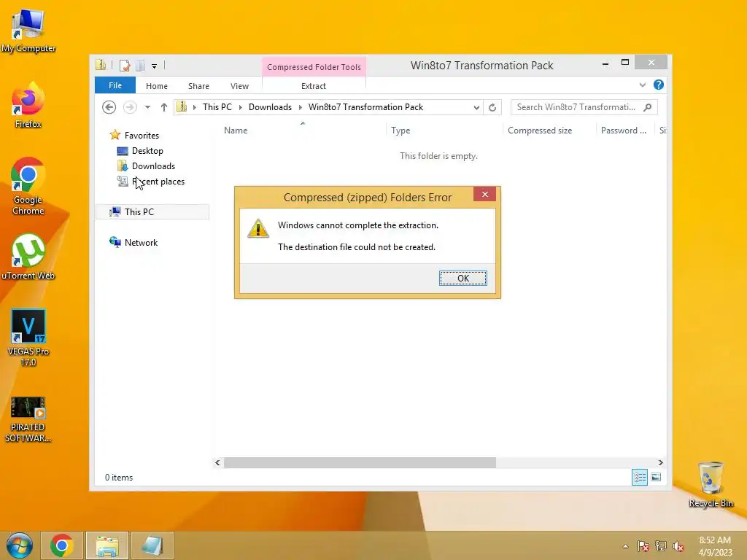Image resolution: width=747 pixels, height=560 pixels.
Task: Expand the breadcrumb arrow after This PC
Action: (240, 107)
